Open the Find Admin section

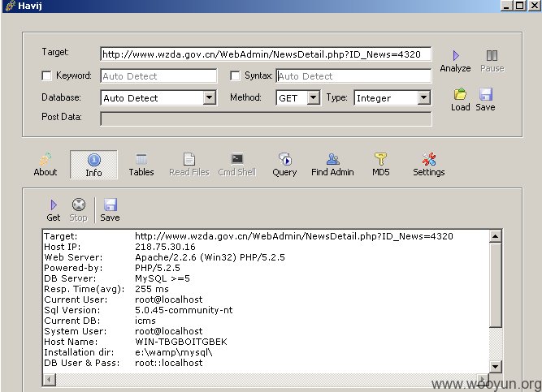point(332,165)
